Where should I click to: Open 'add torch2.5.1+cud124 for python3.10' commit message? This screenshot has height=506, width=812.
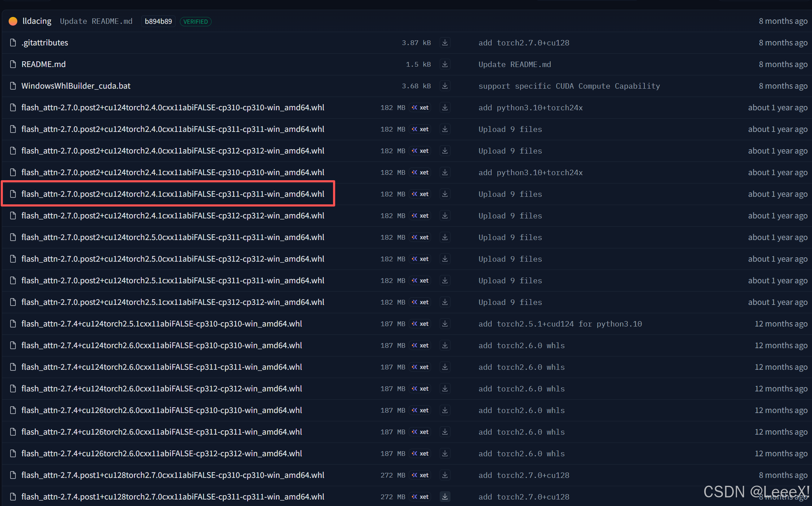560,324
